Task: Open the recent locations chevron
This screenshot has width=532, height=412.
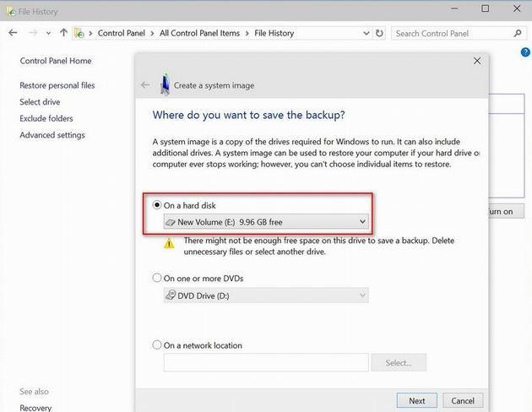Action: (48, 33)
